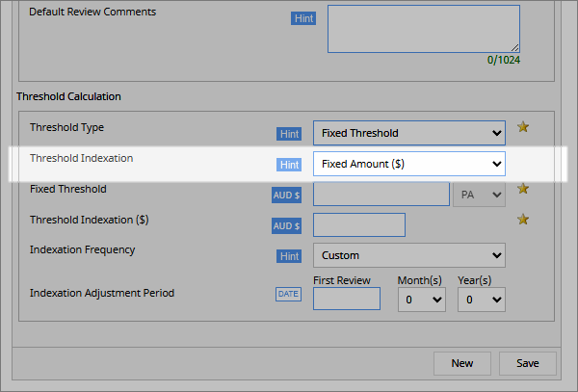Click the First Review date field
This screenshot has width=578, height=392.
coord(347,299)
